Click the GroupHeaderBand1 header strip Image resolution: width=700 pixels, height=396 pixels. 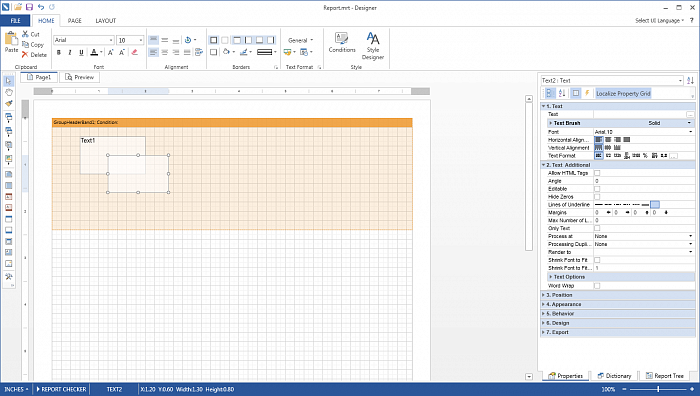(232, 122)
